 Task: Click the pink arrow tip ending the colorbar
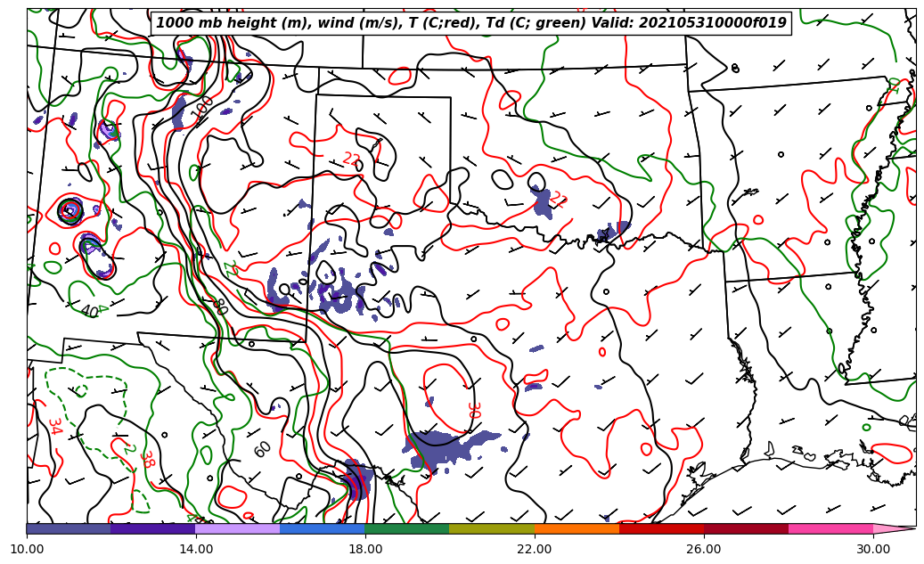895,528
